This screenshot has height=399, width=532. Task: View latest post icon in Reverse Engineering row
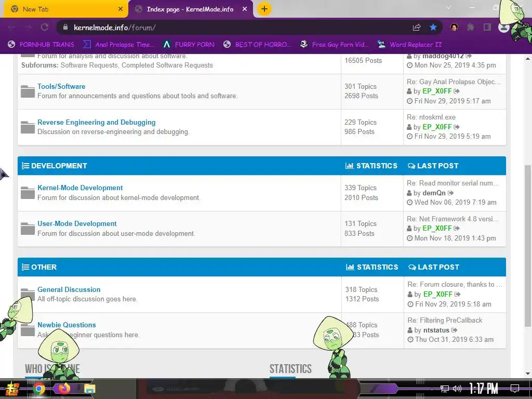coord(457,127)
